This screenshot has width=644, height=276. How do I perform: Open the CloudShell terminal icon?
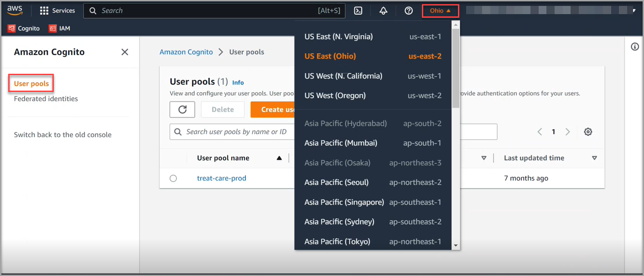point(358,10)
